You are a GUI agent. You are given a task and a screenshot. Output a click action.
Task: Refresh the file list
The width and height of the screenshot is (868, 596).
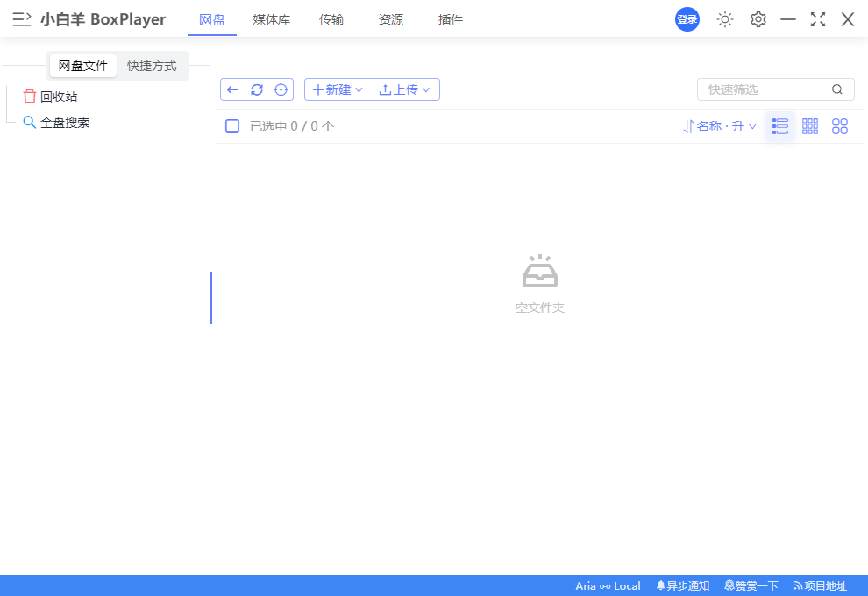(x=256, y=89)
